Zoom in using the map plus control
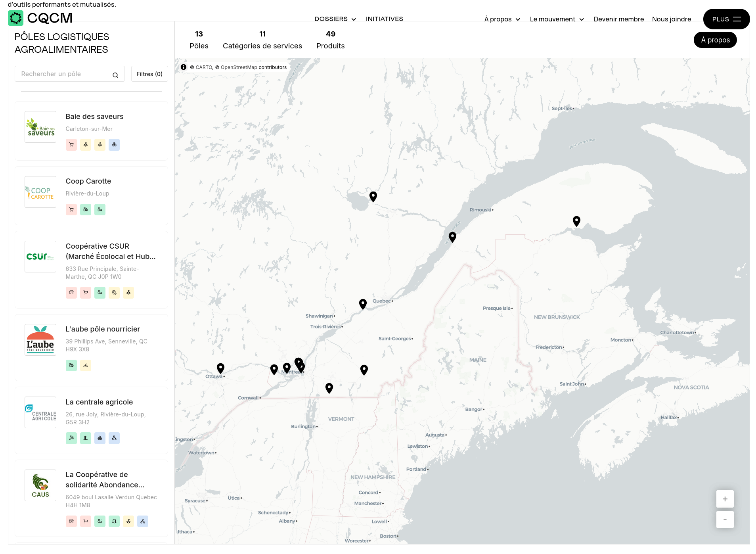The height and width of the screenshot is (554, 756). (x=725, y=499)
